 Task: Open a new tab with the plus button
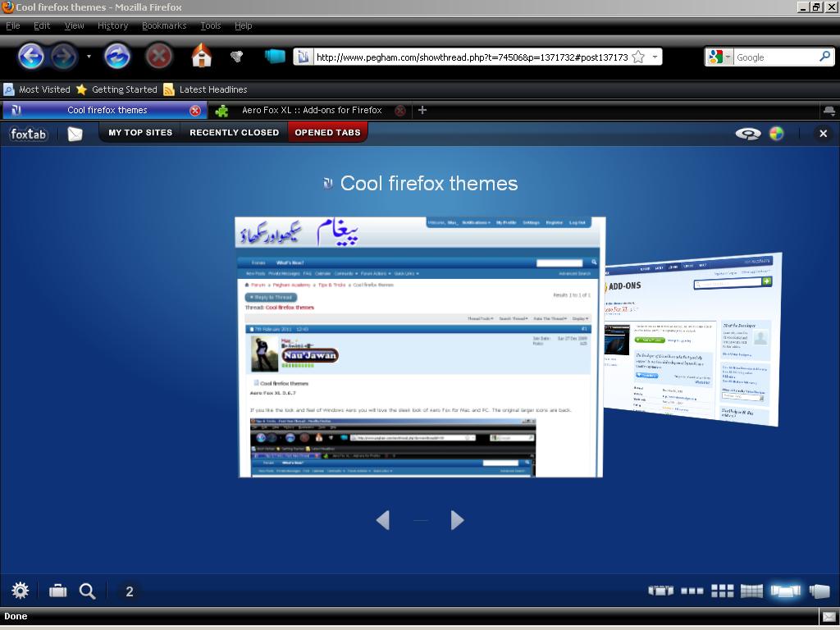[422, 111]
